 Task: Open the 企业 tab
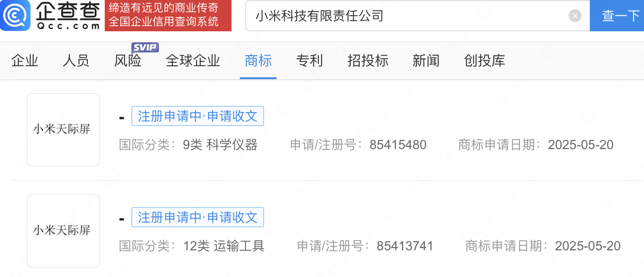pos(25,60)
